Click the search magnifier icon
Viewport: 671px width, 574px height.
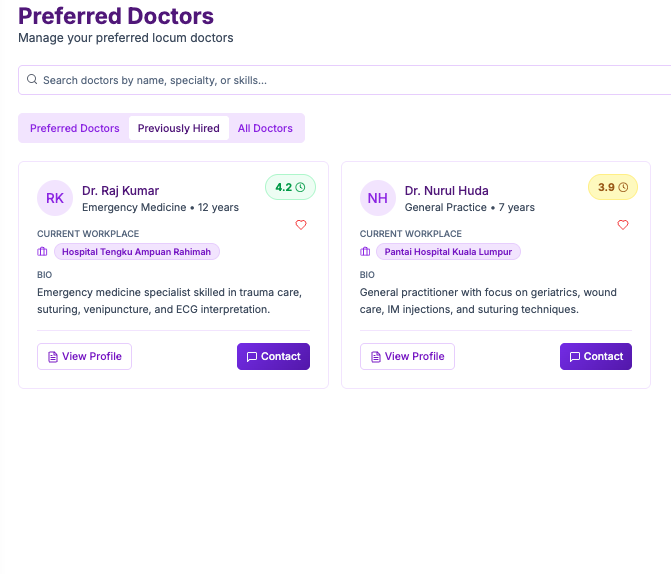(x=32, y=79)
